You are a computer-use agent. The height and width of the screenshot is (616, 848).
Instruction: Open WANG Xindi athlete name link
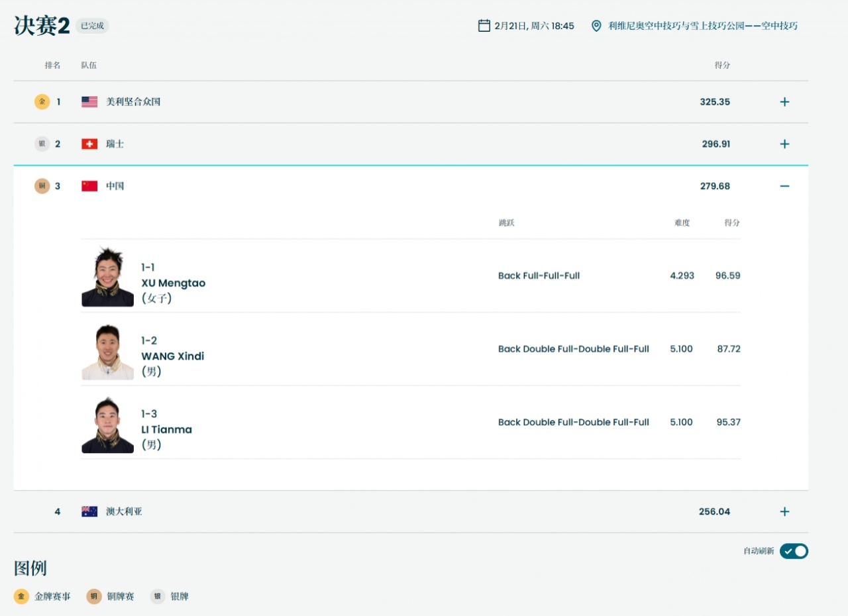click(x=172, y=356)
